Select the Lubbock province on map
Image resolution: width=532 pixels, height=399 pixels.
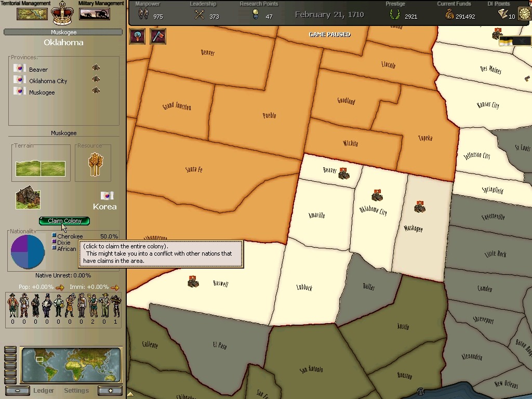point(304,287)
